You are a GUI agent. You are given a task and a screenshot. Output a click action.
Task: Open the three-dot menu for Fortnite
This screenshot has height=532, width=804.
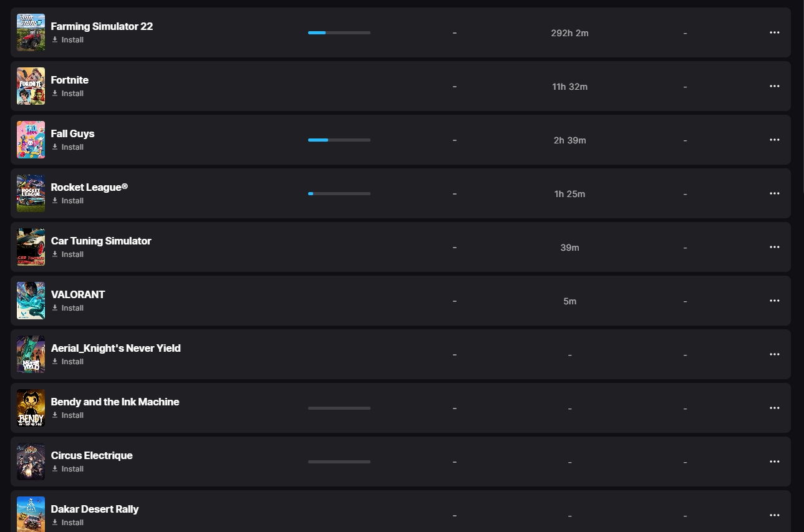click(x=774, y=86)
